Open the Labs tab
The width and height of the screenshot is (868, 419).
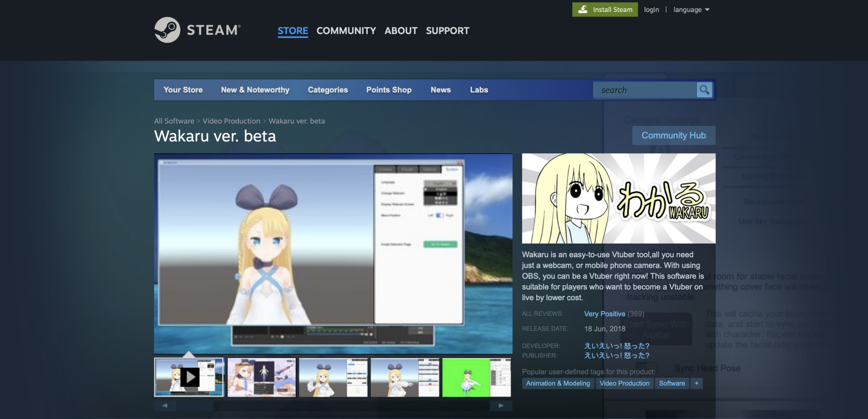tap(479, 90)
